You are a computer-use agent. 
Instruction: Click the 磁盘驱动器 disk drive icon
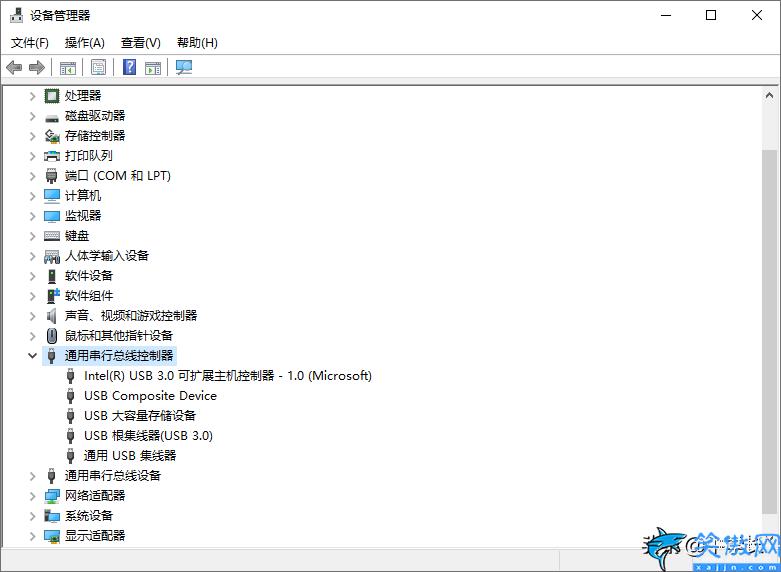point(52,118)
